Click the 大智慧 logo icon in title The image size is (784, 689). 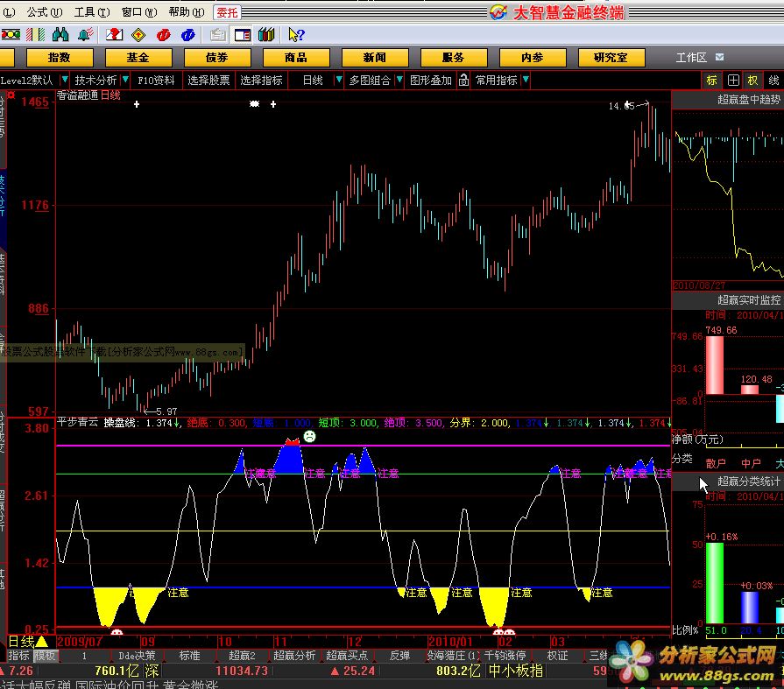498,11
